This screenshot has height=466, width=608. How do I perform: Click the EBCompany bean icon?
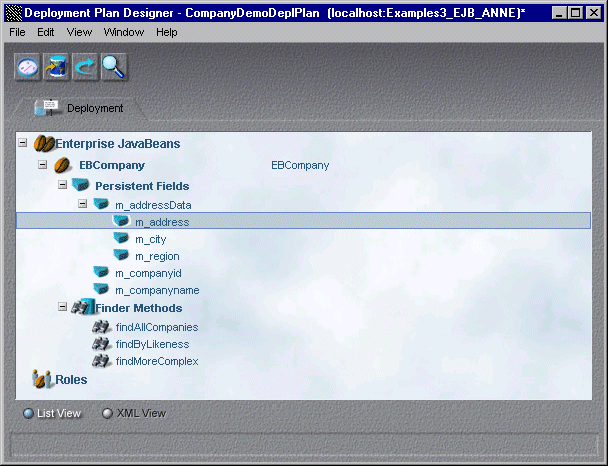62,165
